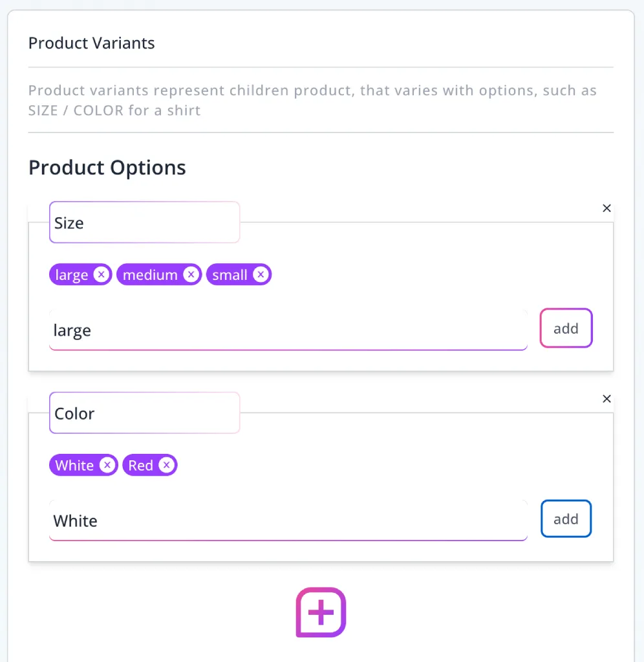
Task: Select the 'medium' chip label text
Action: (150, 275)
